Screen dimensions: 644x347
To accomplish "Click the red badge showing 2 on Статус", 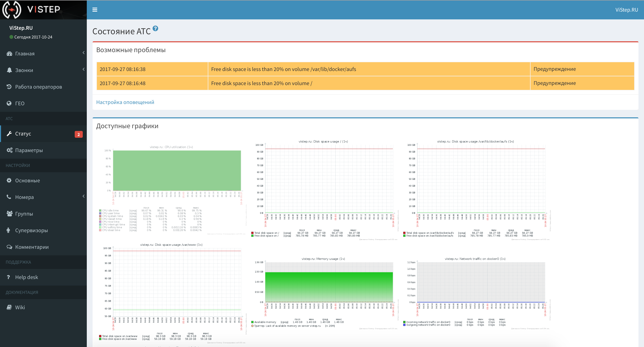I will pos(78,134).
